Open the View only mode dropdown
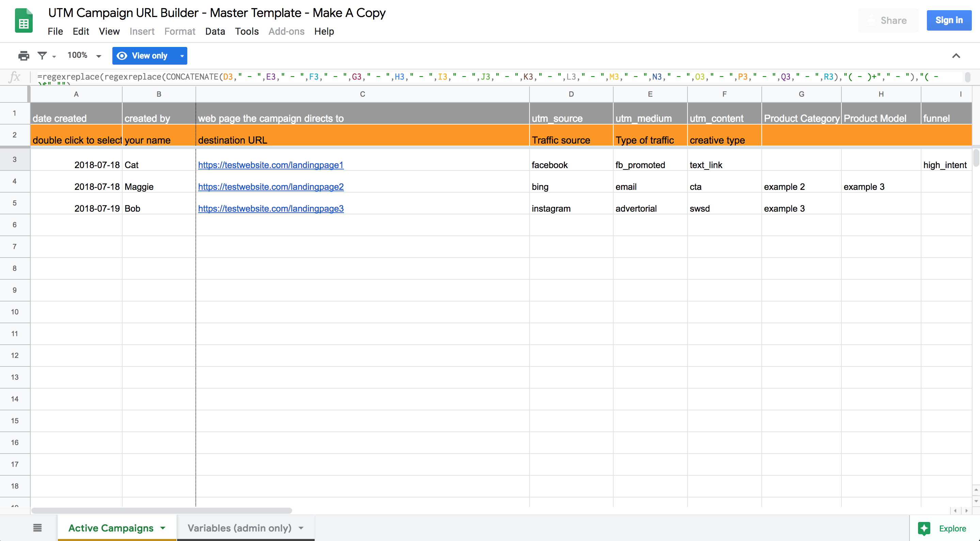980x541 pixels. (x=182, y=56)
